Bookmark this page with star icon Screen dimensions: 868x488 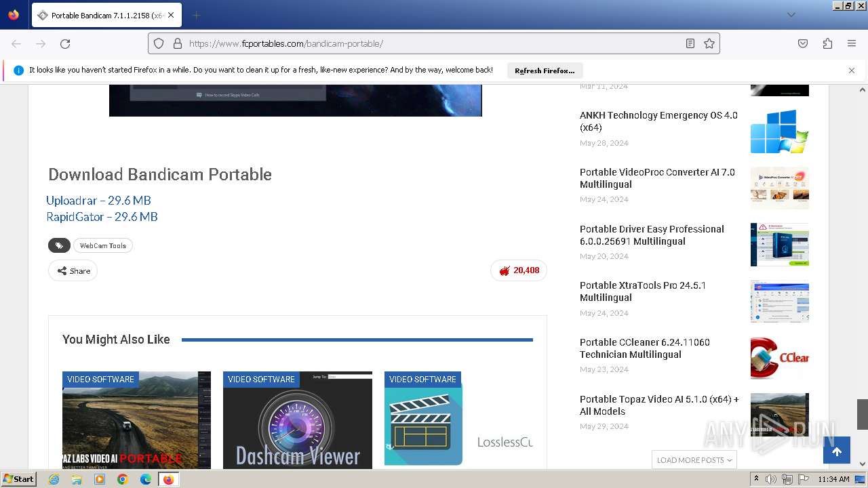(709, 43)
